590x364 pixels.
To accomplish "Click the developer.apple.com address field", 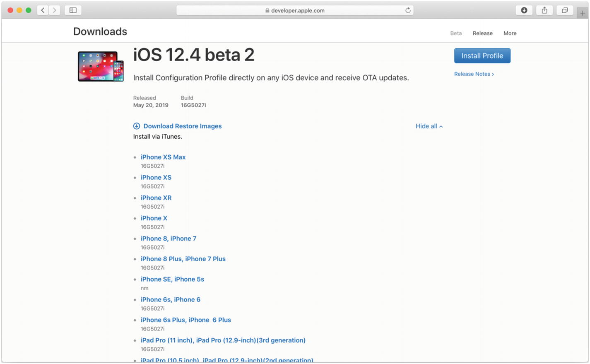I will [295, 10].
